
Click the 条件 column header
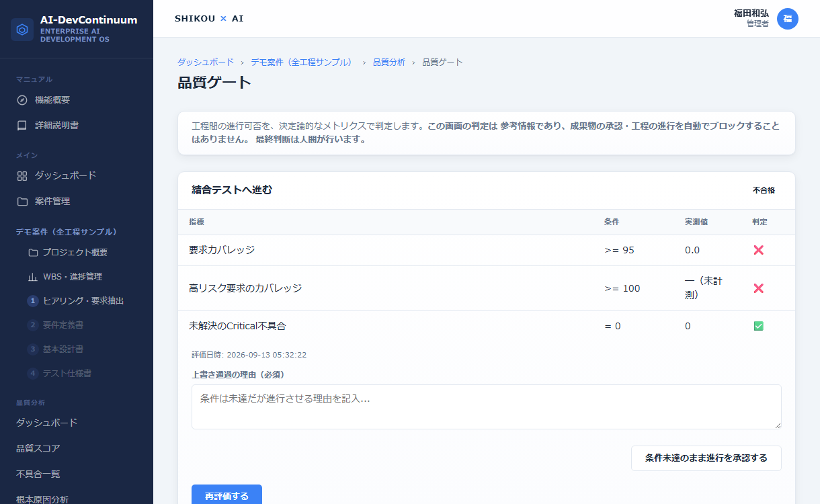coord(612,222)
